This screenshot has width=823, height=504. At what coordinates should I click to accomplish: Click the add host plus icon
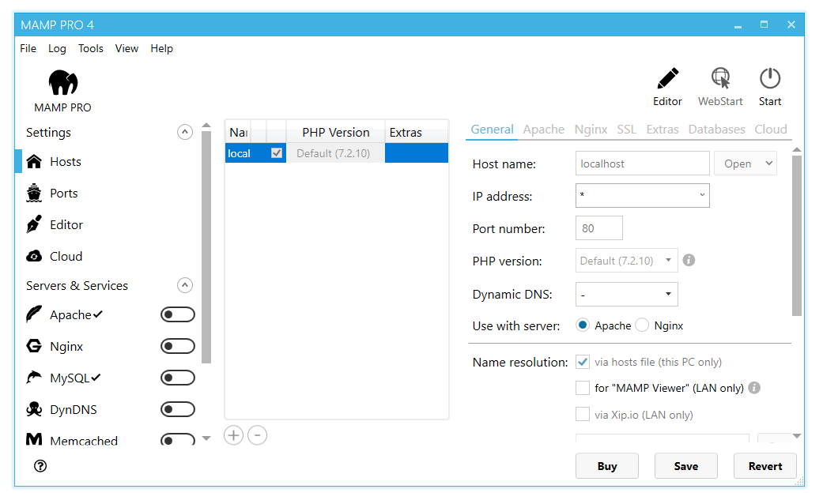tap(233, 435)
